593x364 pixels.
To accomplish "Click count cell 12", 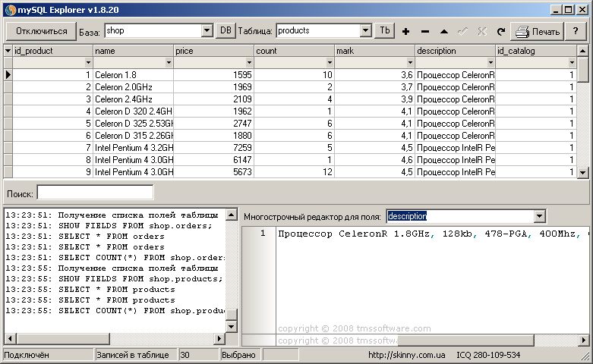I will 295,172.
